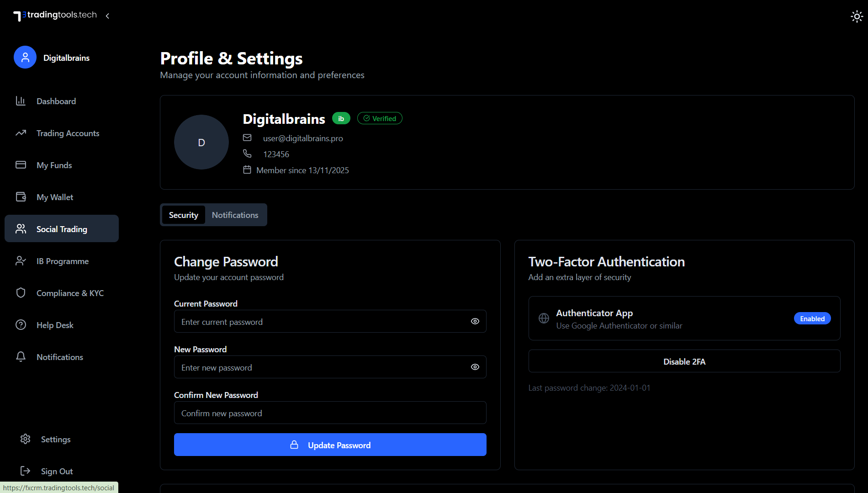
Task: Click the Digitalbrains avatar circle
Action: coord(201,142)
